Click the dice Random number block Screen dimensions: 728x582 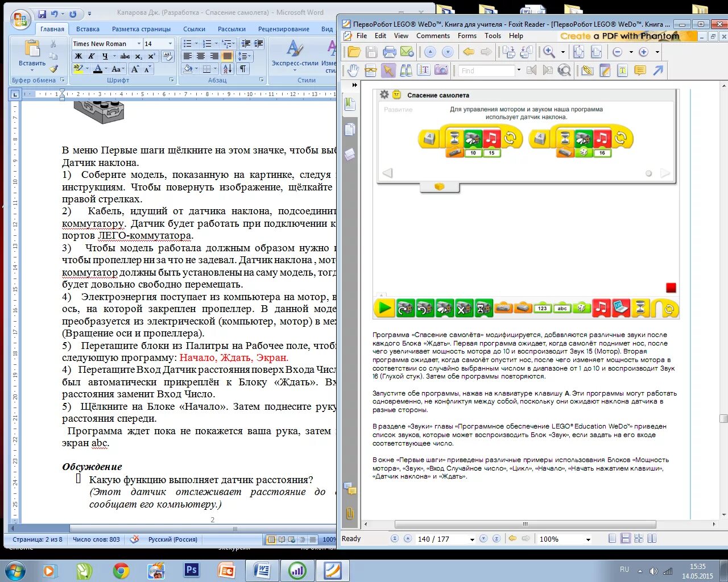tap(581, 309)
